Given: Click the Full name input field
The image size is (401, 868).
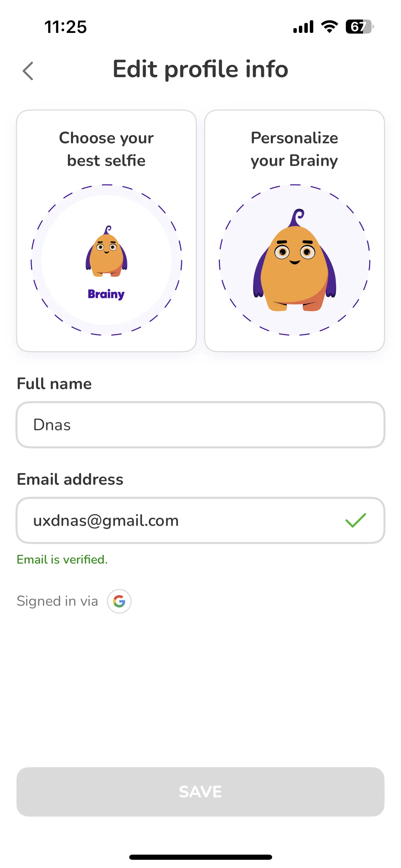Looking at the screenshot, I should tap(200, 425).
